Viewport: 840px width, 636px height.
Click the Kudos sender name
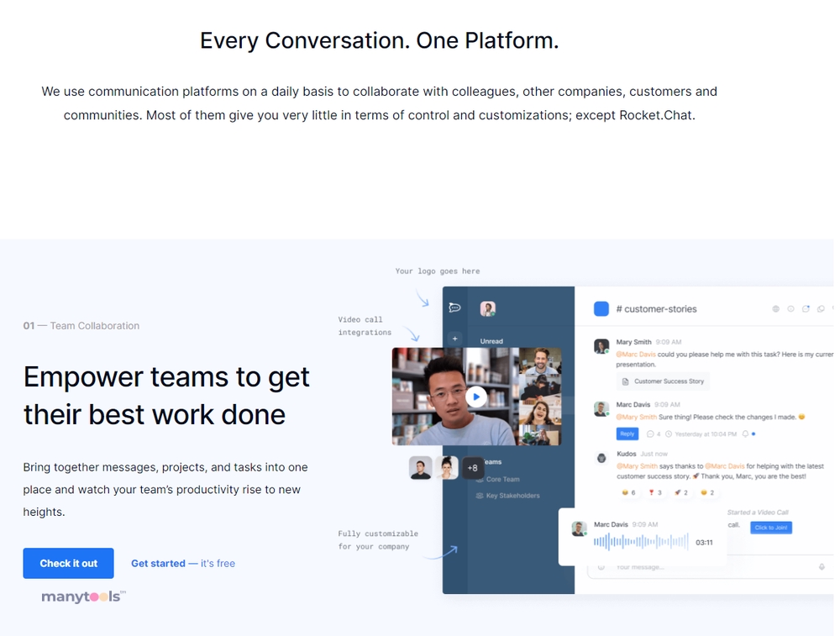(627, 454)
